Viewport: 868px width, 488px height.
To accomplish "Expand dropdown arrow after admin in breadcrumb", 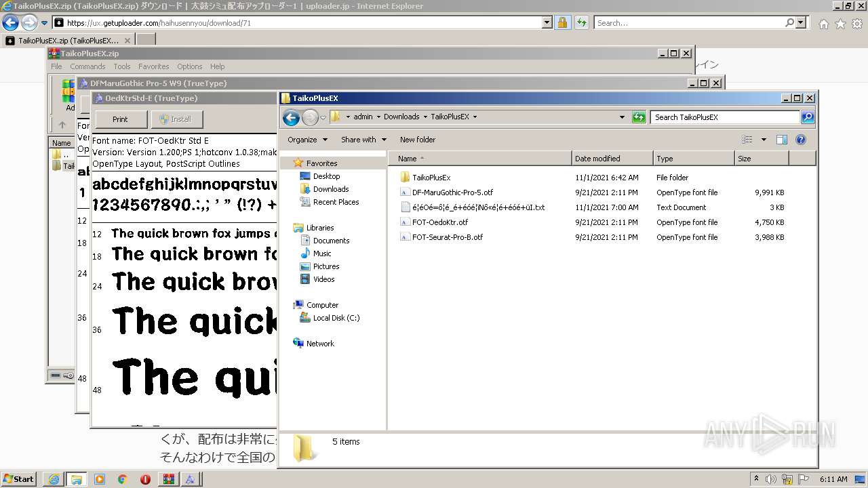I will click(378, 117).
